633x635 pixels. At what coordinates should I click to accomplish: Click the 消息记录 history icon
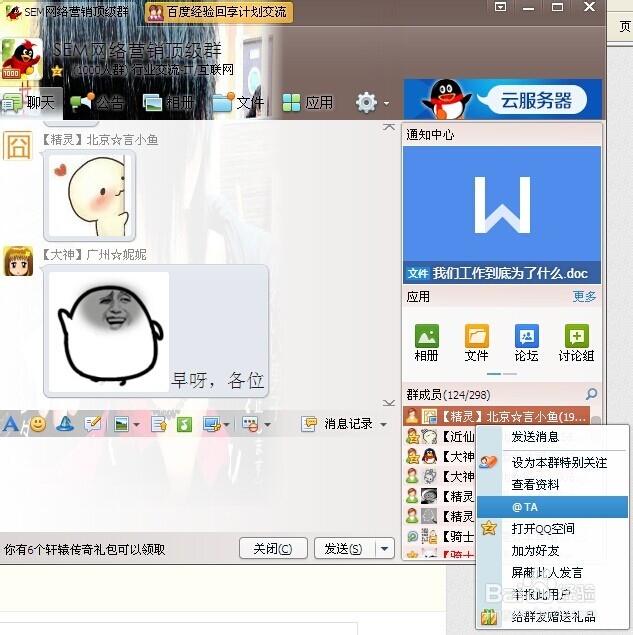(309, 424)
